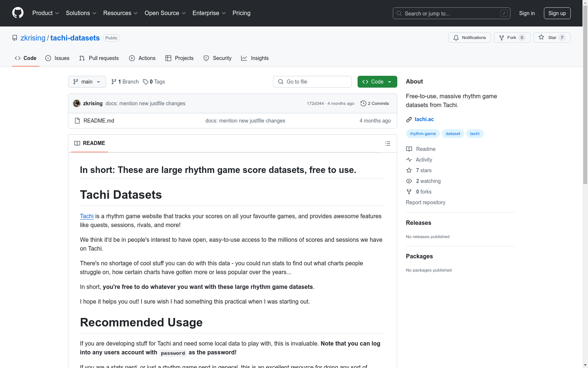Image resolution: width=588 pixels, height=368 pixels.
Task: Click the 172d344 commit hash
Action: click(x=315, y=103)
